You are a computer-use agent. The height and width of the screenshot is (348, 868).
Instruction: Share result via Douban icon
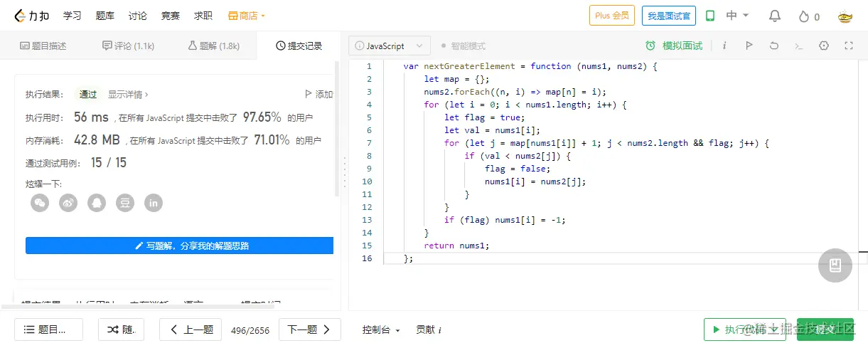pos(125,203)
